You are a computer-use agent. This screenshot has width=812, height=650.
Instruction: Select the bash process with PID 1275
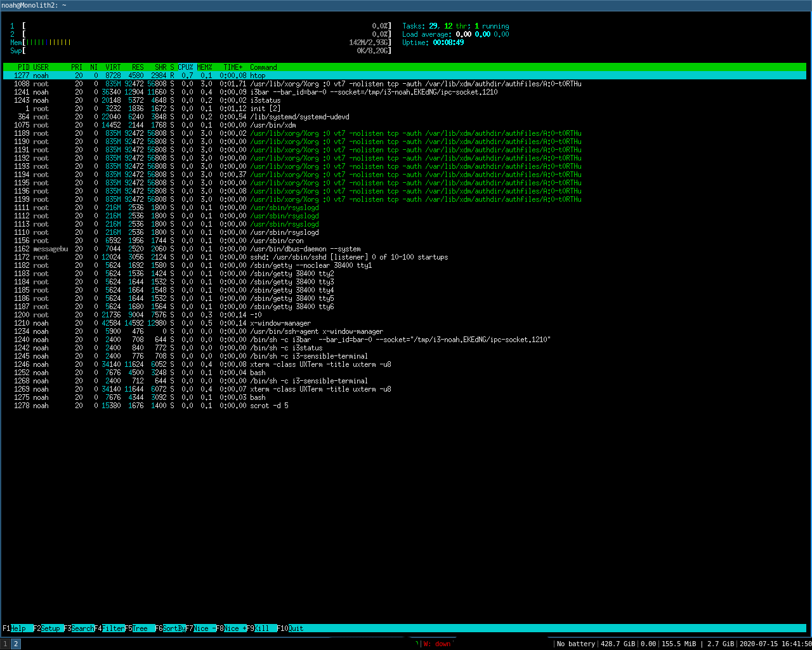click(x=405, y=397)
